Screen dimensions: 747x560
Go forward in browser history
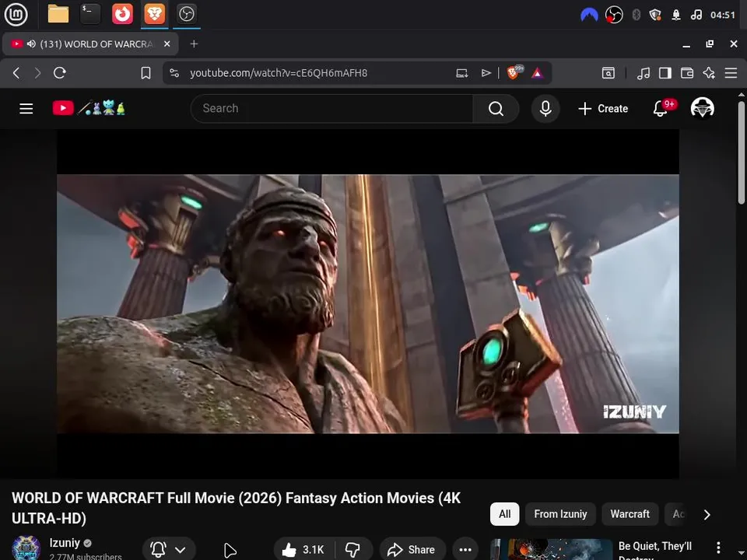37,73
